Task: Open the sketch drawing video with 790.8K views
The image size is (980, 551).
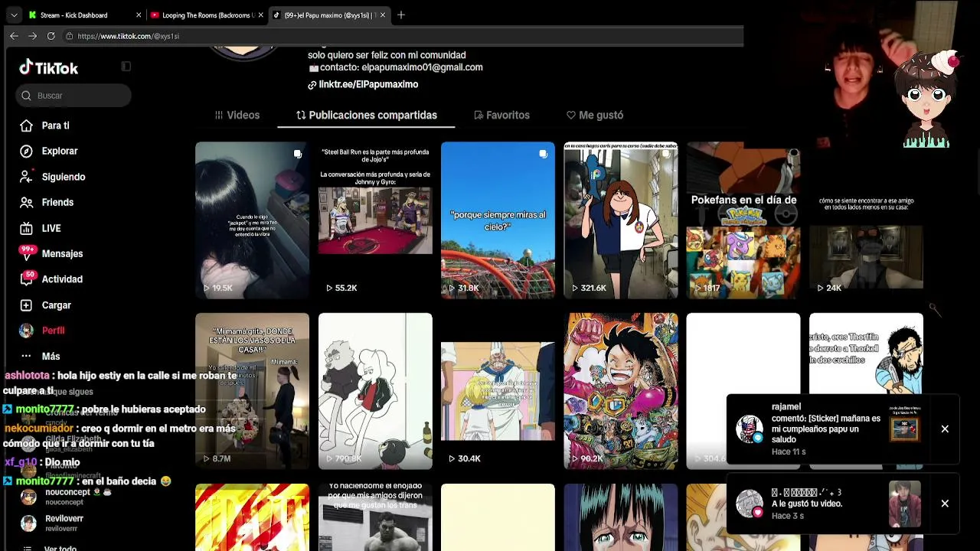Action: coord(375,391)
